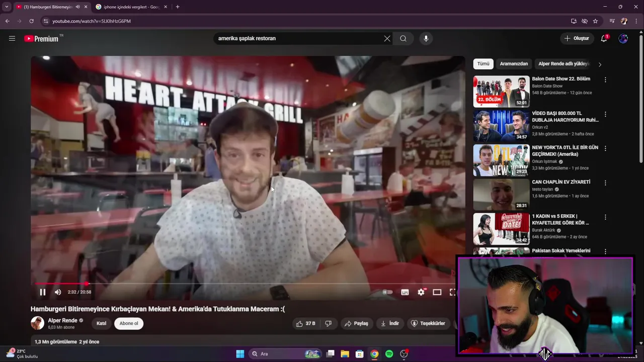Open the Windows Start menu

(240, 354)
